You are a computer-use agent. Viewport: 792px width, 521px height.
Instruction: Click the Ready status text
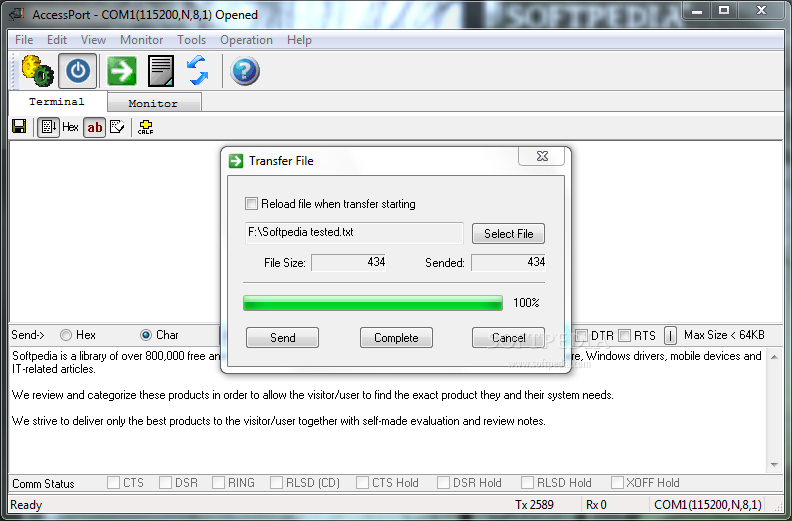point(26,505)
